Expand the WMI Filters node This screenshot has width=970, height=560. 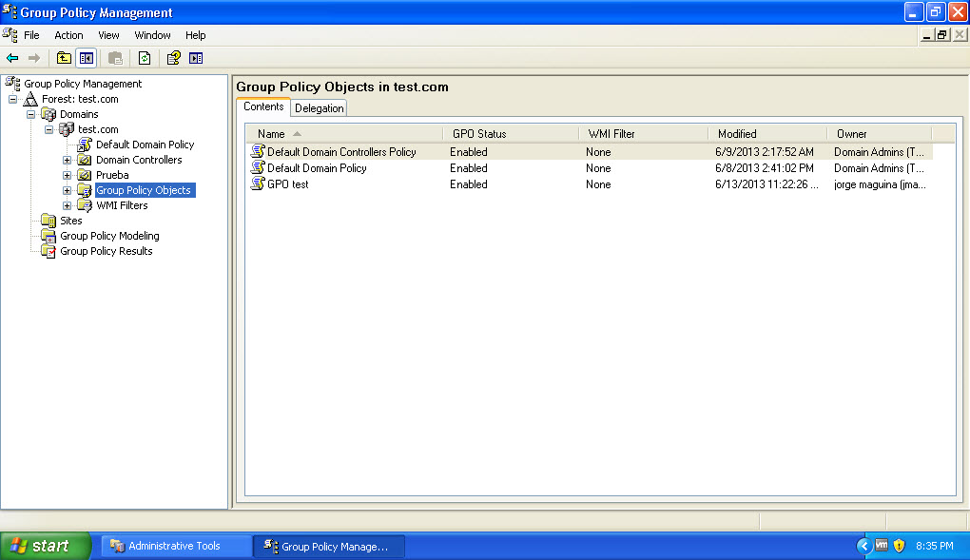(x=67, y=205)
